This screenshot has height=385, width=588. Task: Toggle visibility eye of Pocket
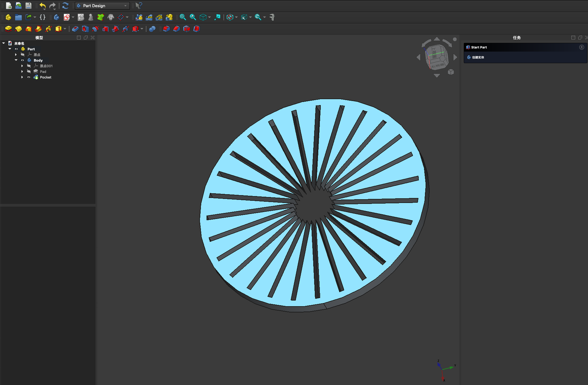29,77
